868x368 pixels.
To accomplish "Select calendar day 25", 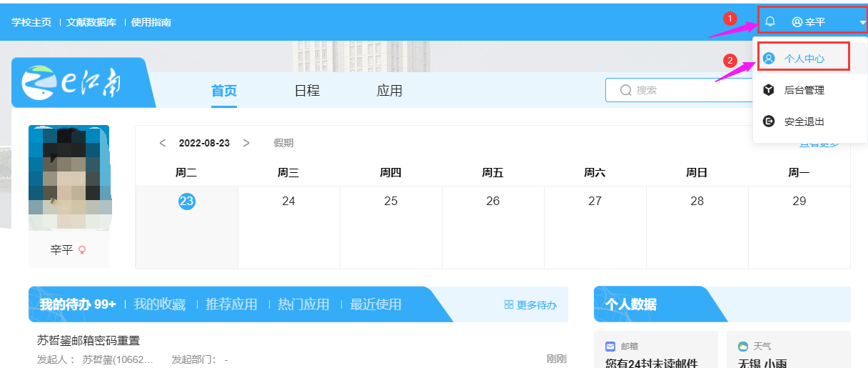I will [x=391, y=202].
